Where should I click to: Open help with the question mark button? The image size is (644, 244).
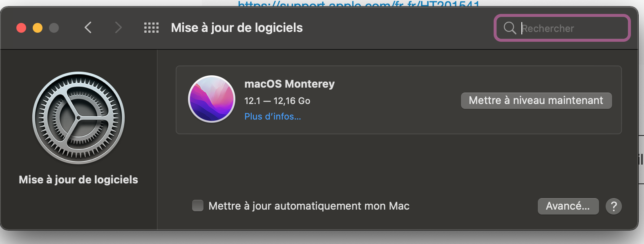(613, 206)
